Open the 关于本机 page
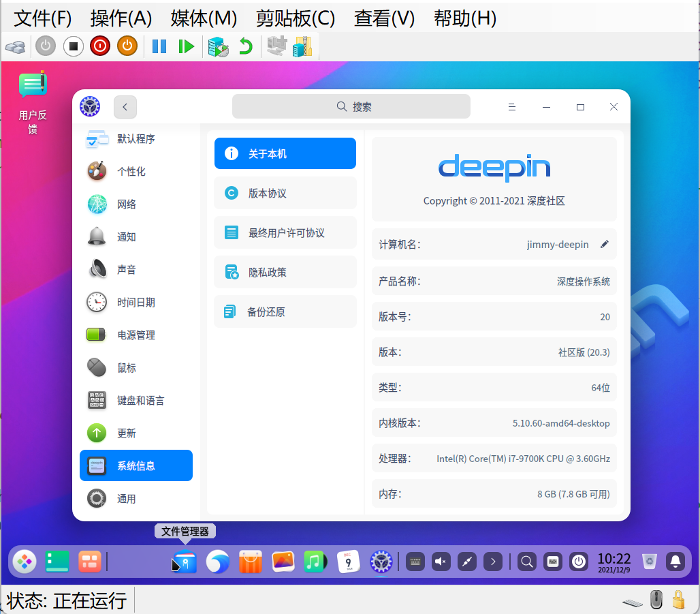 (285, 153)
